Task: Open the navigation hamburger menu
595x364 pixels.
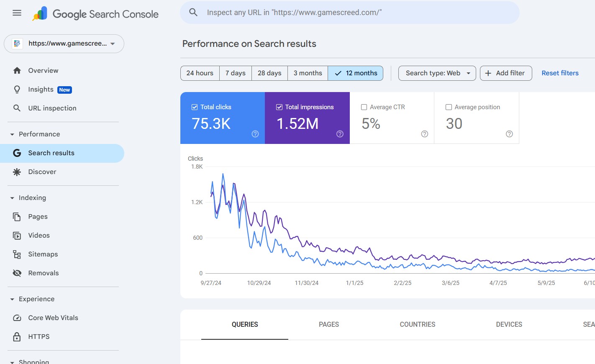Action: [x=17, y=13]
